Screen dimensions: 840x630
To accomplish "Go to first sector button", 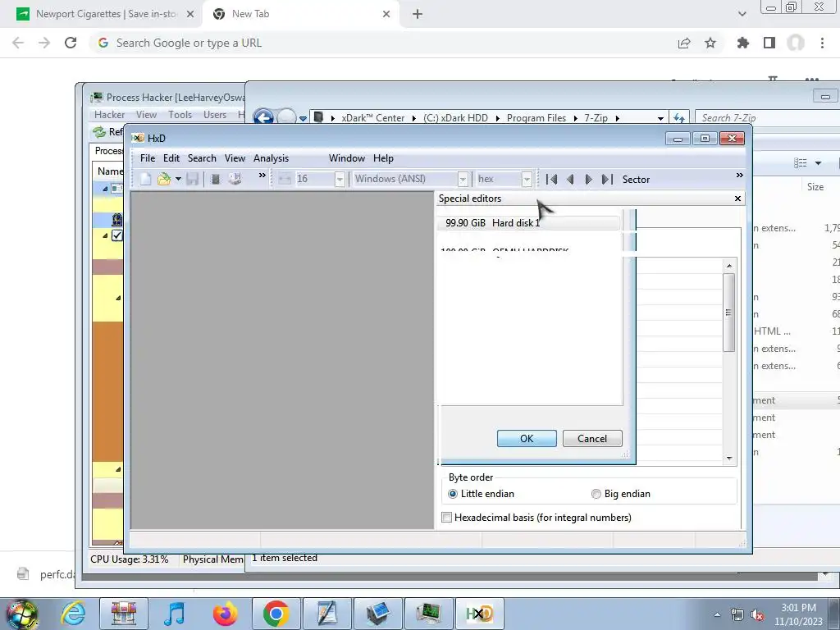I will 551,180.
